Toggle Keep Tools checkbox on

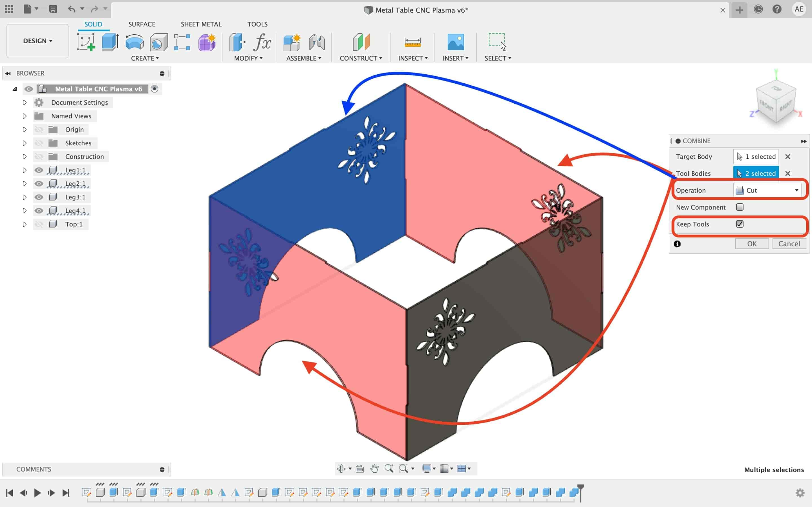(740, 224)
